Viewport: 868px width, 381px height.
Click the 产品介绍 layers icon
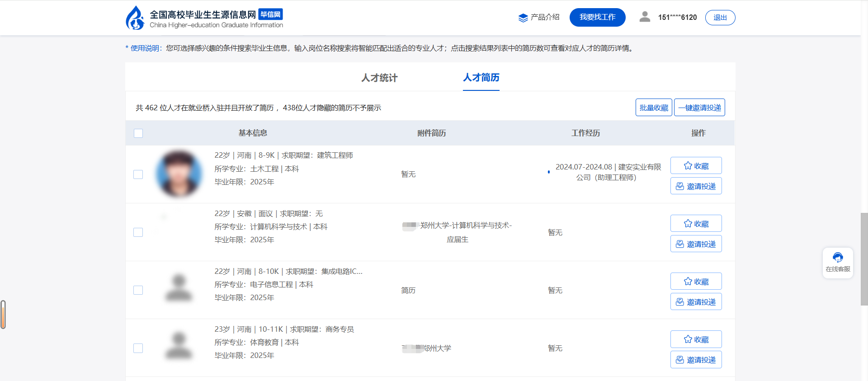click(x=523, y=18)
